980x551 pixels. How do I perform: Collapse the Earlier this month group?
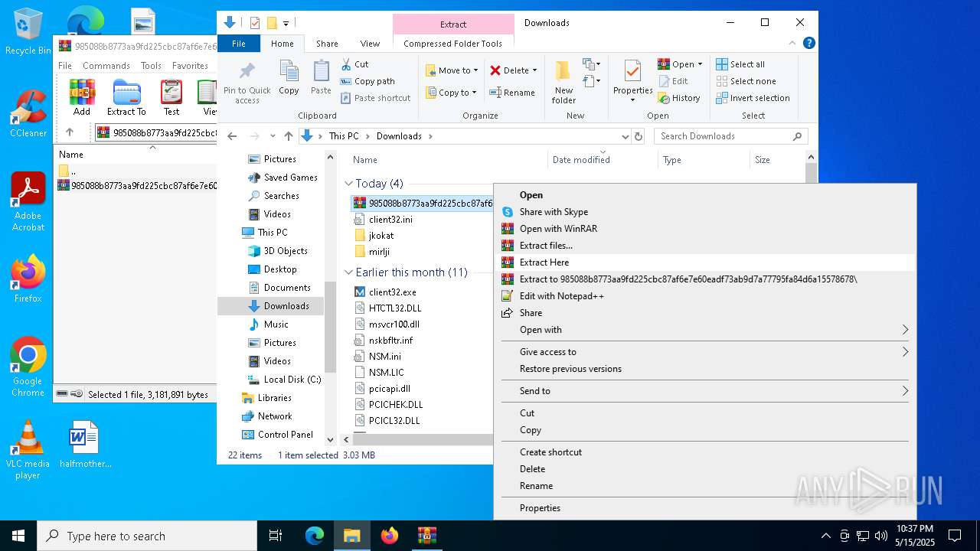348,272
